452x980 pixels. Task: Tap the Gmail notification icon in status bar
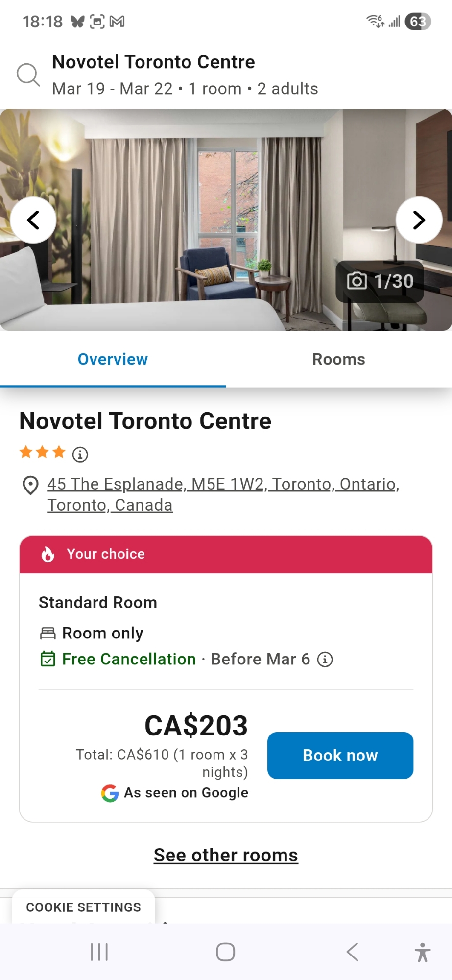point(117,22)
